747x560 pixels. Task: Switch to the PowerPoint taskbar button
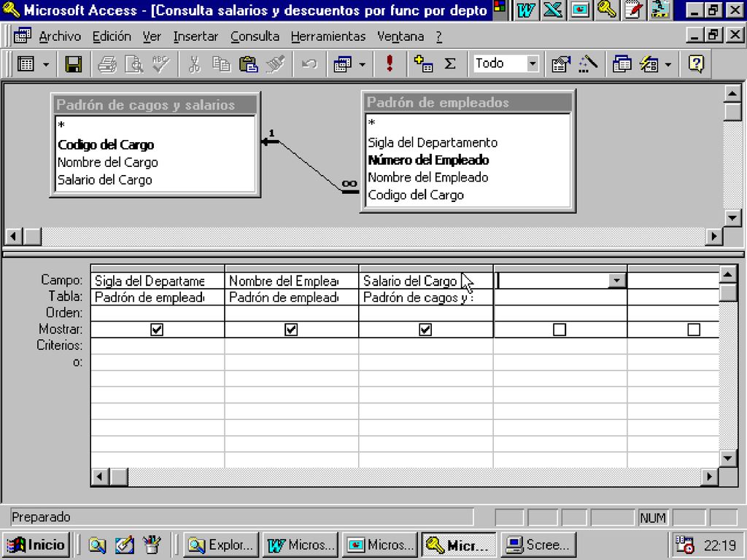[x=379, y=545]
